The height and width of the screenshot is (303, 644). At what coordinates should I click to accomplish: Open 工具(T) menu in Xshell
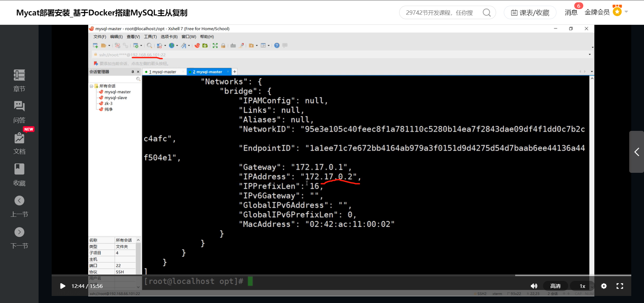[150, 37]
